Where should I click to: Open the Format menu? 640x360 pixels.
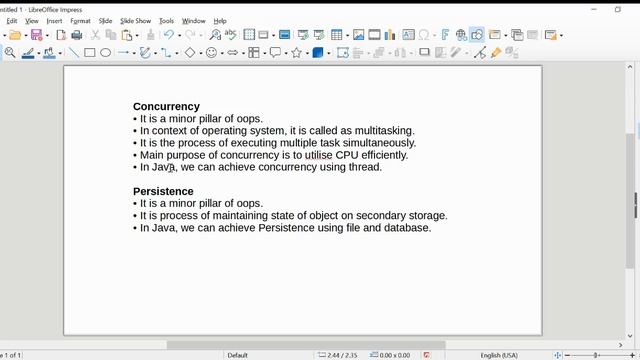(80, 21)
